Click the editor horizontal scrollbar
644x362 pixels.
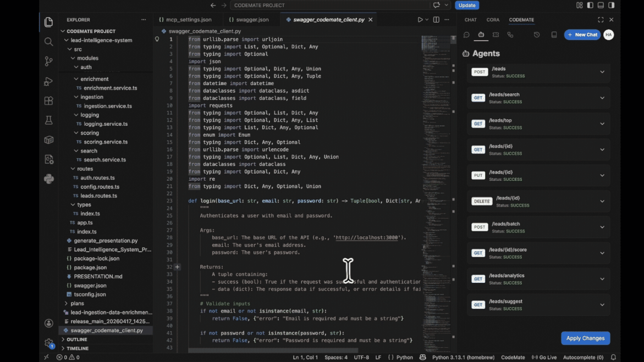(273, 350)
